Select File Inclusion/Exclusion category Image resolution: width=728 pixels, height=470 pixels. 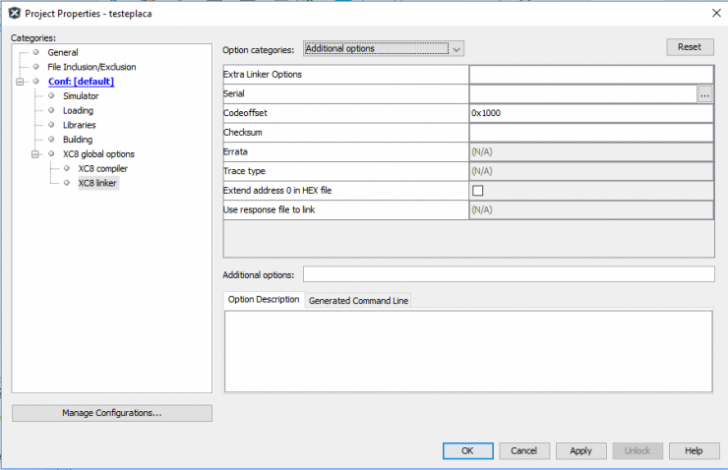pos(91,67)
